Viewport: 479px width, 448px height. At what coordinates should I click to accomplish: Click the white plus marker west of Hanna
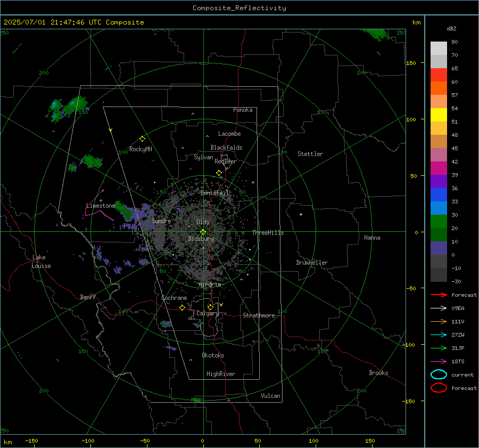301,214
